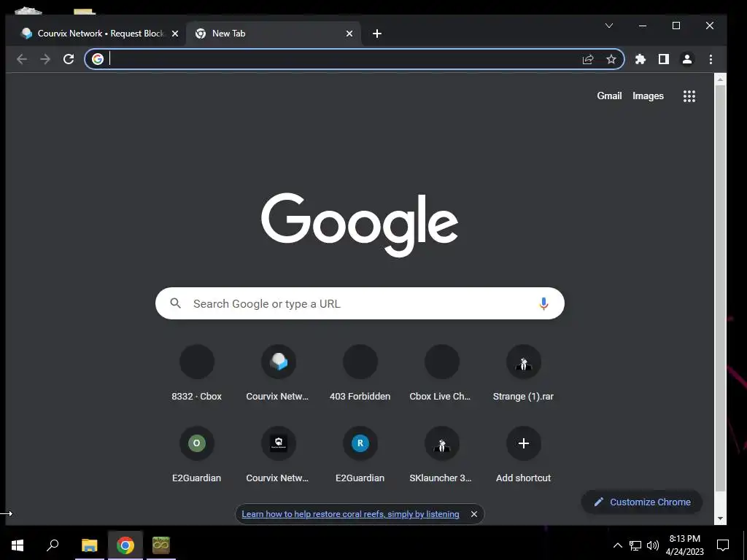This screenshot has height=560, width=747.
Task: Share this page icon in address bar
Action: coord(588,59)
